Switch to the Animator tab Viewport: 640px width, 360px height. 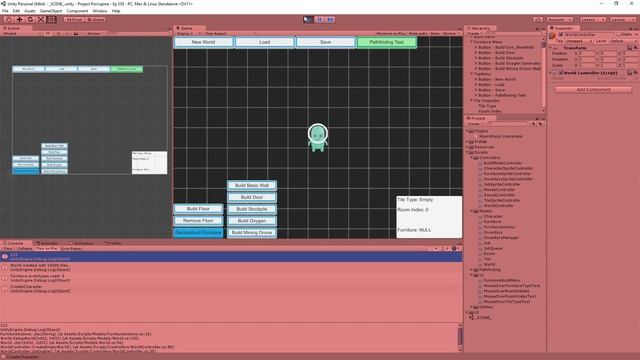tap(47, 243)
